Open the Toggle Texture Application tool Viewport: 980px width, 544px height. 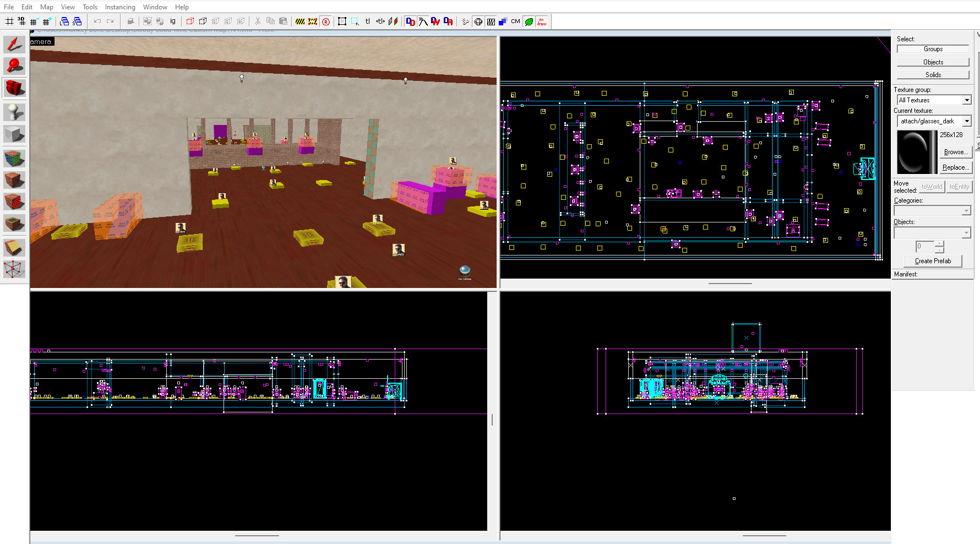click(x=14, y=159)
